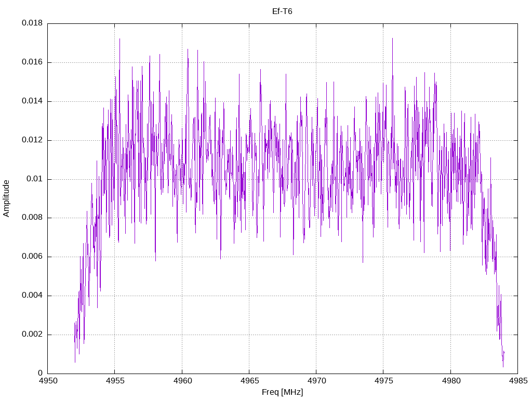Click the 4960 x-axis tick label
This screenshot has width=532, height=399.
coord(182,381)
